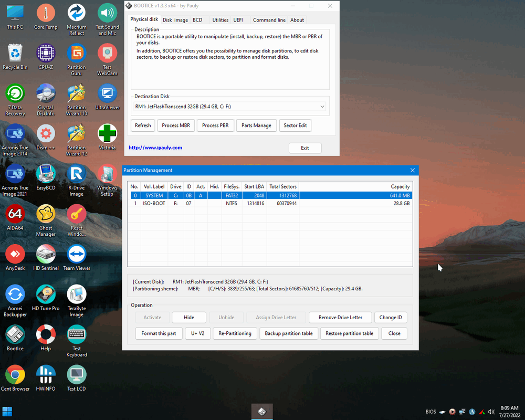The height and width of the screenshot is (420, 525).
Task: Click the BOOTICE taskbar button
Action: point(262,412)
